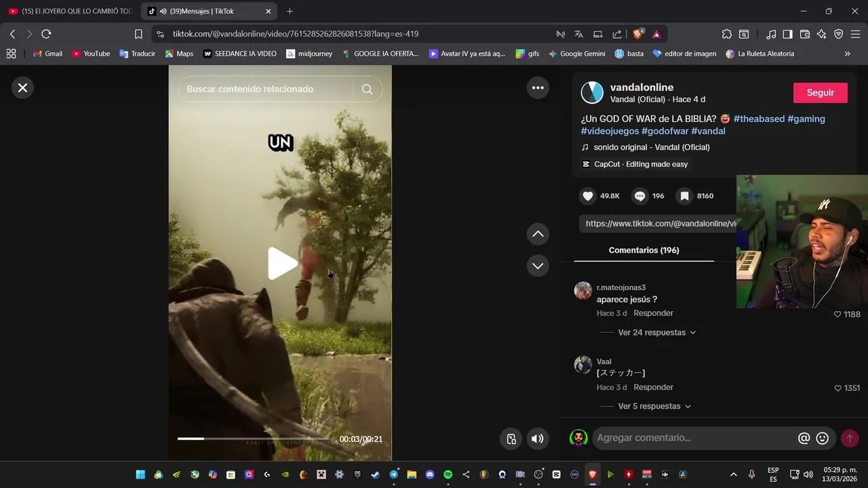868x488 pixels.
Task: Open Brave Rewards triangle icon
Action: tap(656, 34)
